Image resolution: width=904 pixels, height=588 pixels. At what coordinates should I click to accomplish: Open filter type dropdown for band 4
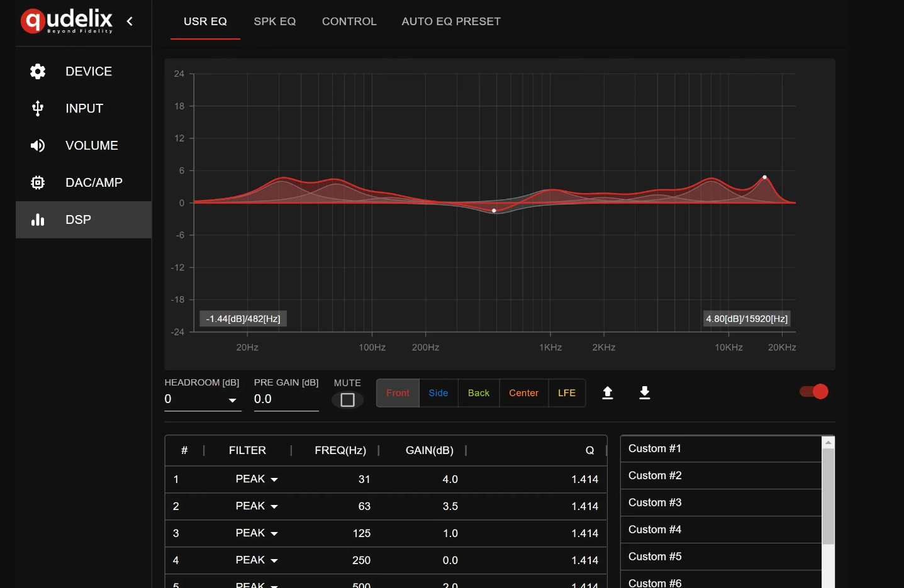point(257,560)
